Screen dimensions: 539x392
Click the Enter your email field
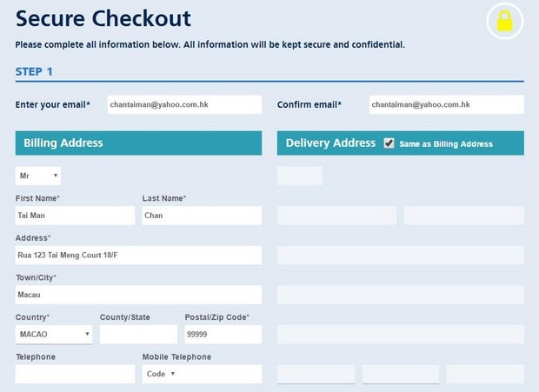pyautogui.click(x=184, y=104)
